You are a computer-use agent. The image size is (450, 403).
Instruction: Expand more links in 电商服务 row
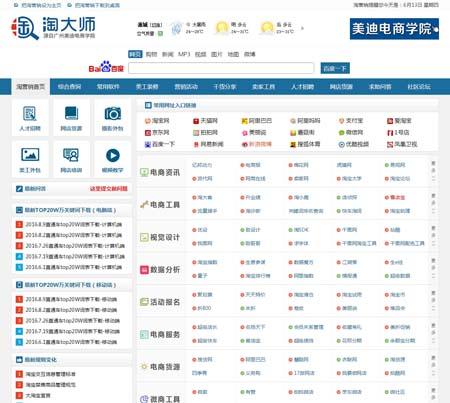tap(433, 333)
